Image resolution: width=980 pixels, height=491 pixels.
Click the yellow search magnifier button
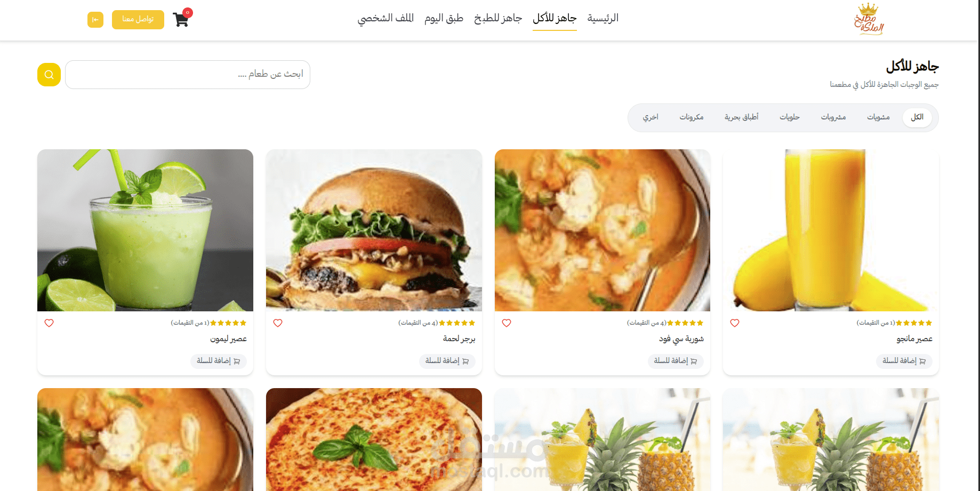tap(49, 75)
